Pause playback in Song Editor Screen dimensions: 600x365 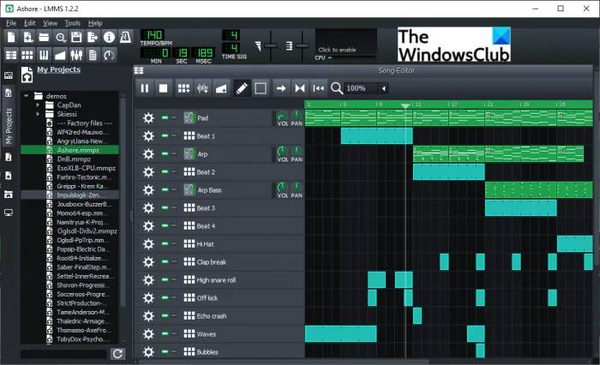pyautogui.click(x=145, y=88)
